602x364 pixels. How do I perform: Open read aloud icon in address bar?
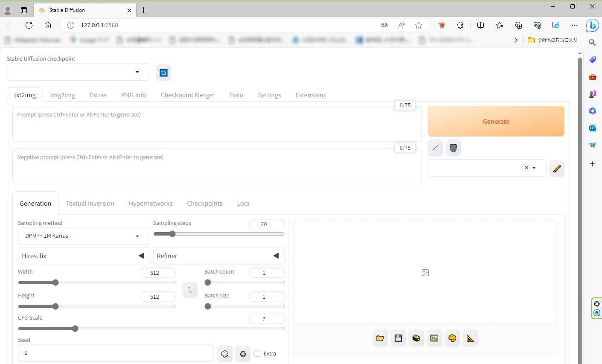click(401, 25)
